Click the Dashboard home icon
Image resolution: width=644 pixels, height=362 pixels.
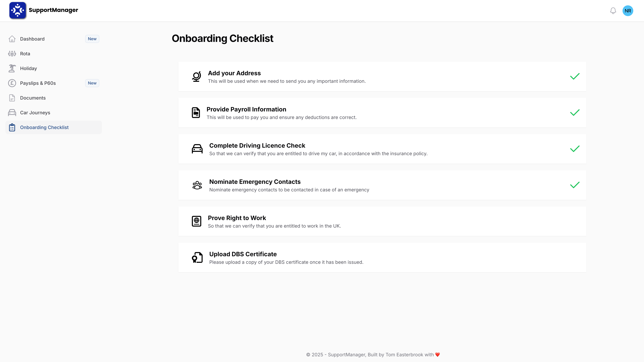pyautogui.click(x=12, y=39)
